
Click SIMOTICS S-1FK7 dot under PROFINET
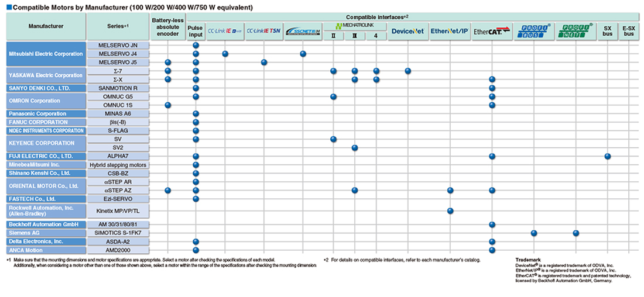coord(576,233)
